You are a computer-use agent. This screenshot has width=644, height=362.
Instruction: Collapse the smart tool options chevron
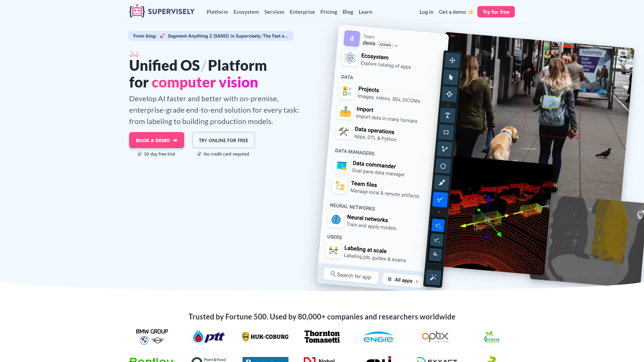pos(439,212)
